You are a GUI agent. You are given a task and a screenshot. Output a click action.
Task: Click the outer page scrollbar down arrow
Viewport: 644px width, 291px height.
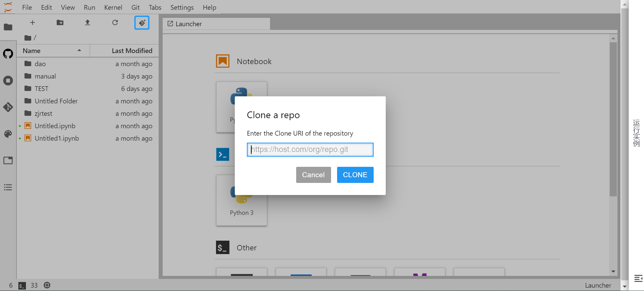[625, 287]
